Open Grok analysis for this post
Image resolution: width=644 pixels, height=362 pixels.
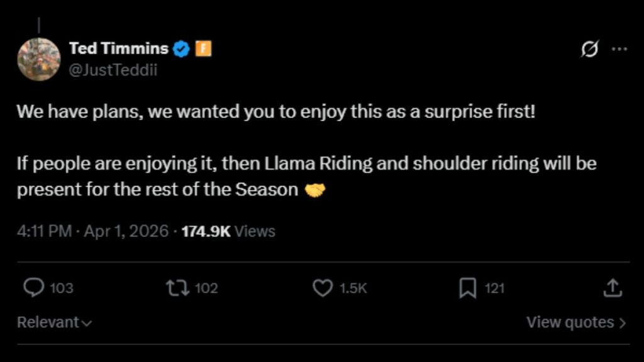[590, 48]
